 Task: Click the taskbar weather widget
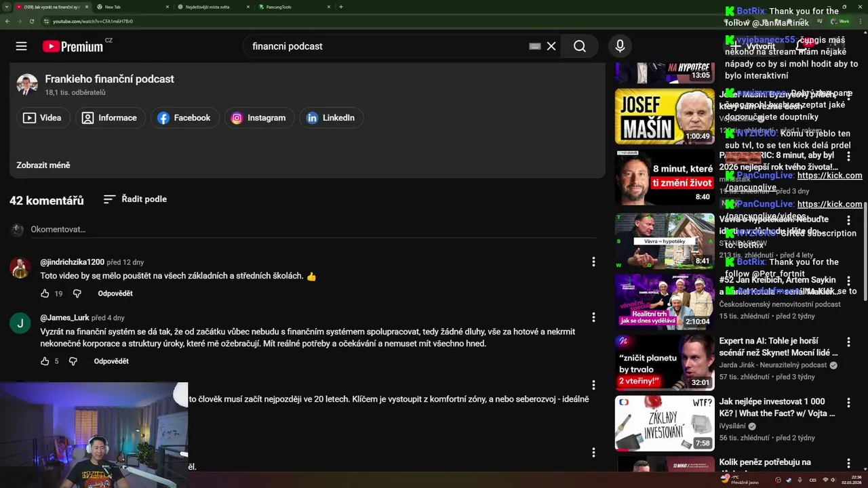coord(740,480)
